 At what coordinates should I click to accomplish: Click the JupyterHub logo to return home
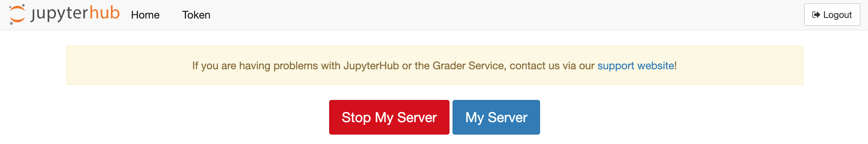pyautogui.click(x=64, y=14)
